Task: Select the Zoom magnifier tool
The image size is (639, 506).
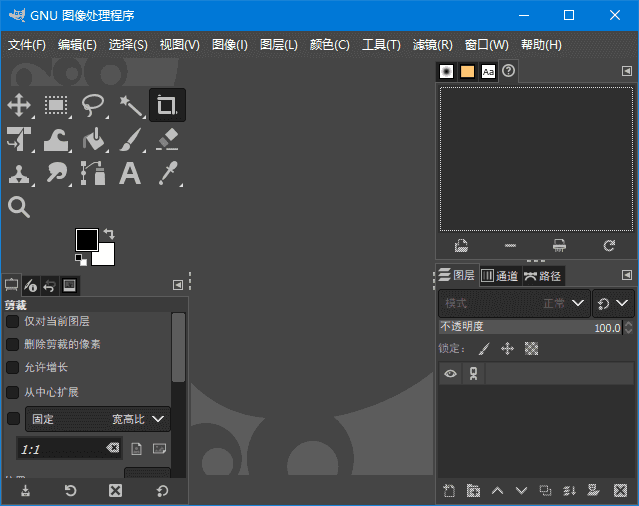Action: tap(19, 207)
